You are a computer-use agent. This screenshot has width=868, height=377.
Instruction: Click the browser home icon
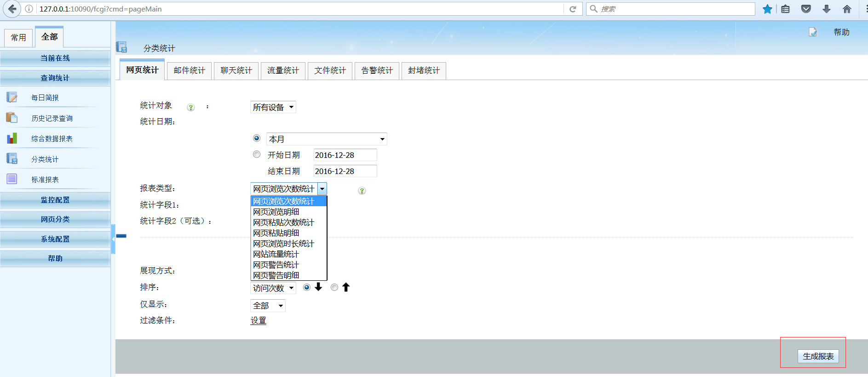point(847,9)
